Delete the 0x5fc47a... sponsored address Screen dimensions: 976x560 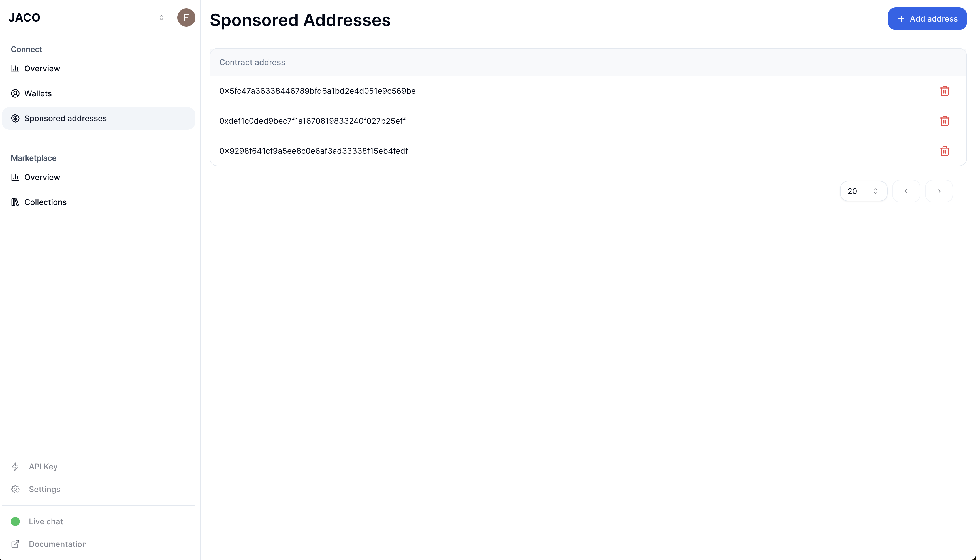(945, 91)
